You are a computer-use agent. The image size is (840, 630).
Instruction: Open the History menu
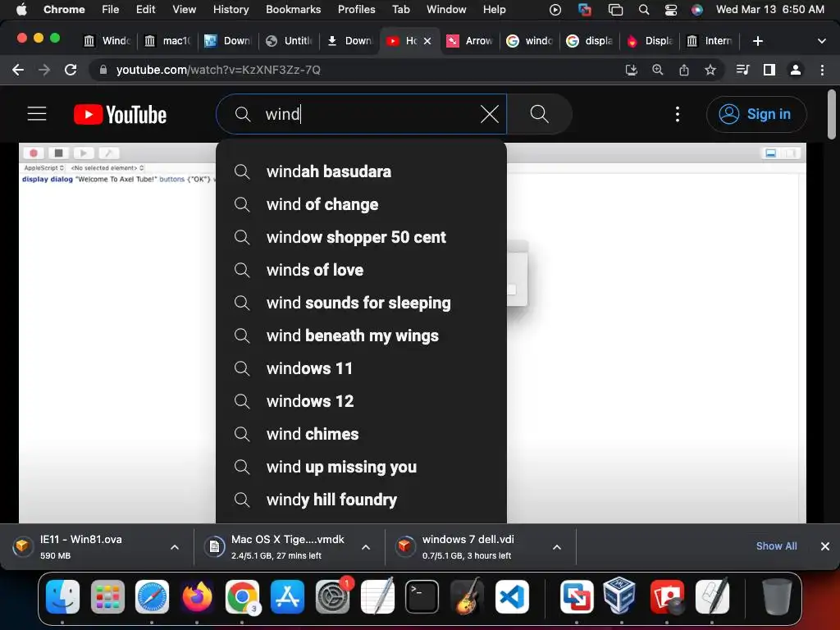click(231, 9)
